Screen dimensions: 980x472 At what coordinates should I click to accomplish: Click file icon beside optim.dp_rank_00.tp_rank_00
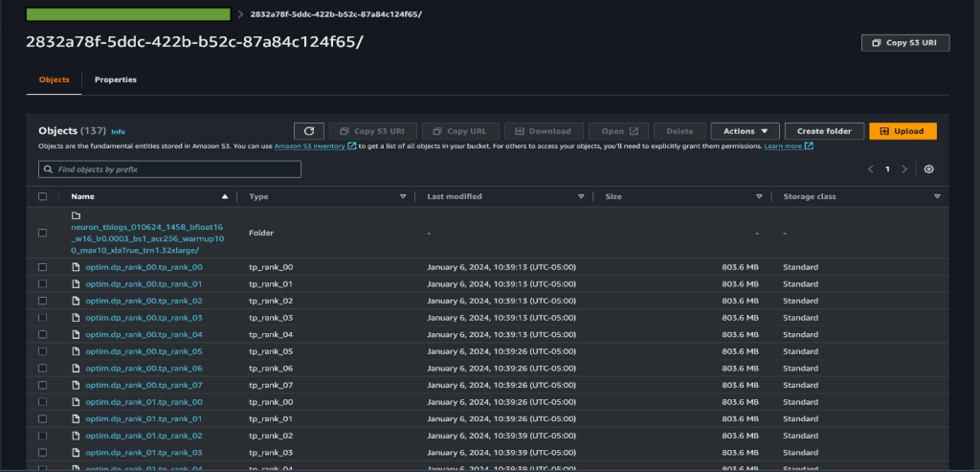[x=77, y=267]
